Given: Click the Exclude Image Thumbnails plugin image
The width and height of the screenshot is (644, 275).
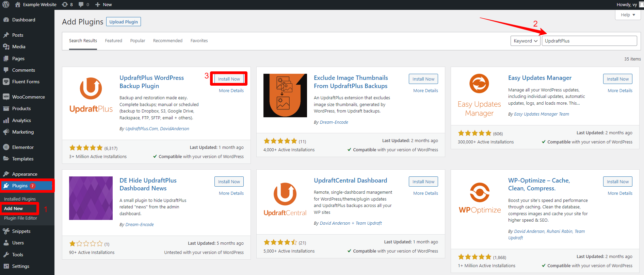Looking at the screenshot, I should 285,96.
